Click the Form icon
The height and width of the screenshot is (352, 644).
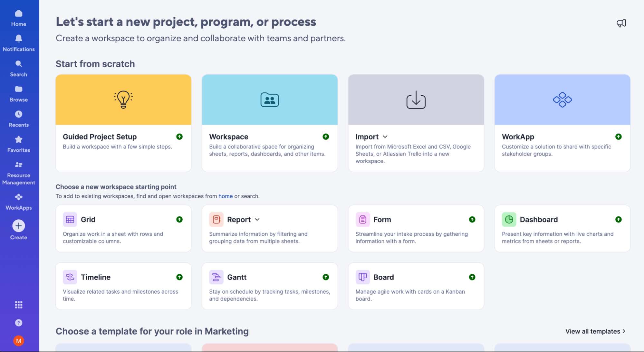click(x=362, y=220)
